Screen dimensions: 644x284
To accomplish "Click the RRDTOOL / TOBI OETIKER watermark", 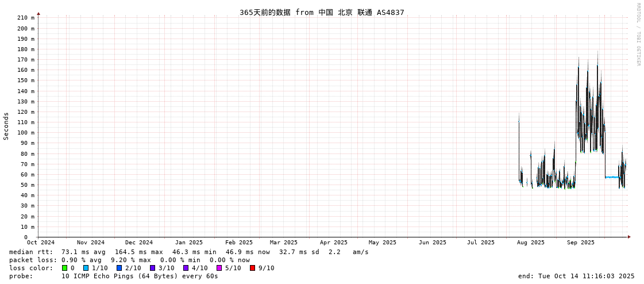I will [x=638, y=34].
